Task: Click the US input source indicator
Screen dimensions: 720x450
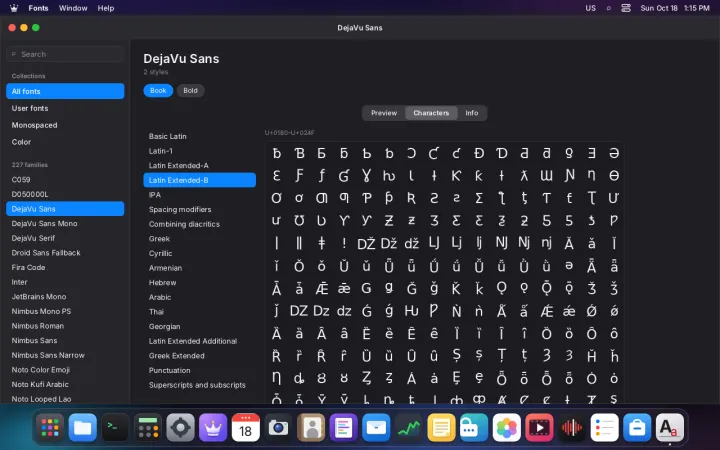Action: tap(591, 8)
